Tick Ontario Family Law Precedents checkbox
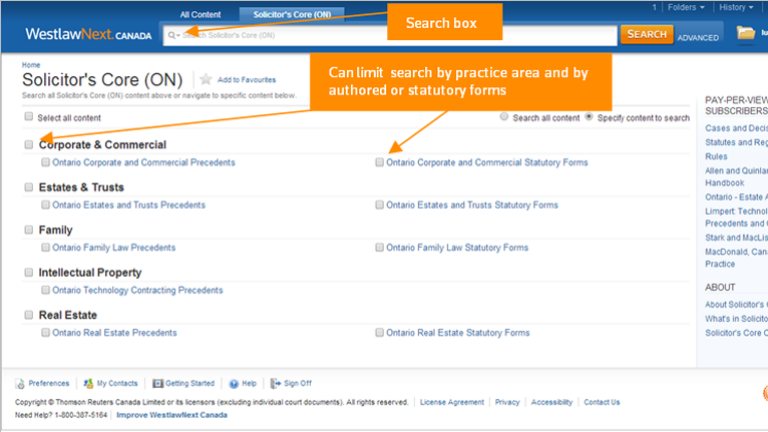The width and height of the screenshot is (768, 432). (x=45, y=247)
